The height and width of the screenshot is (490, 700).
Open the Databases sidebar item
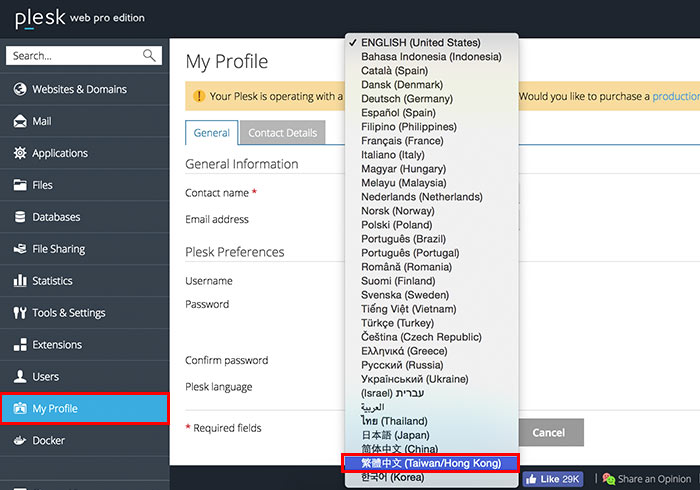tap(84, 217)
